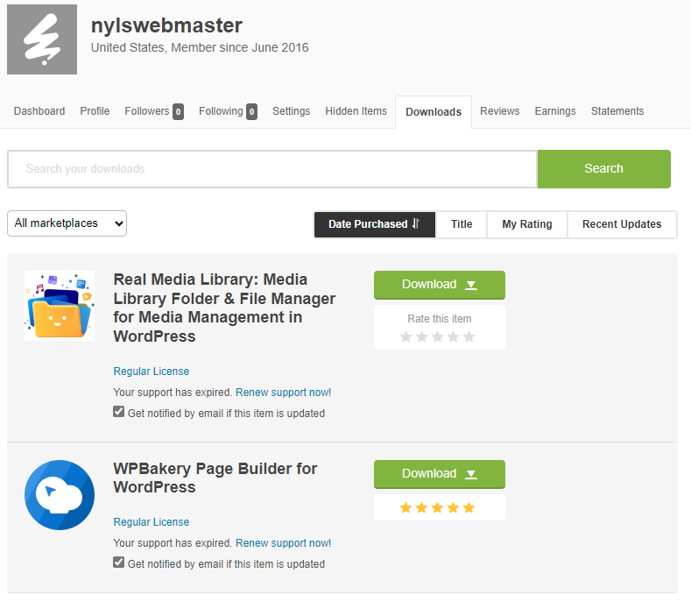
Task: Toggle email notification for WPBakery Page Builder
Action: point(118,563)
